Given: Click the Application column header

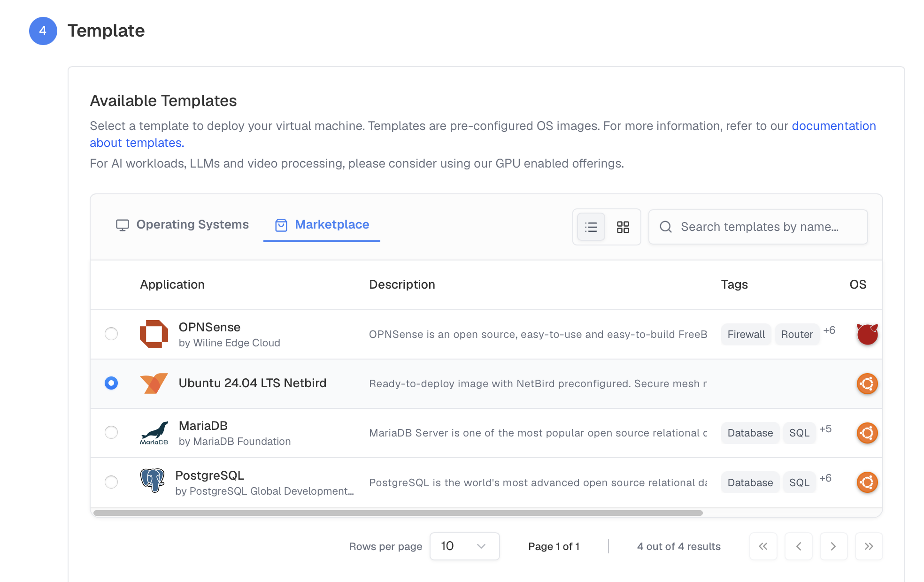Looking at the screenshot, I should pos(172,284).
